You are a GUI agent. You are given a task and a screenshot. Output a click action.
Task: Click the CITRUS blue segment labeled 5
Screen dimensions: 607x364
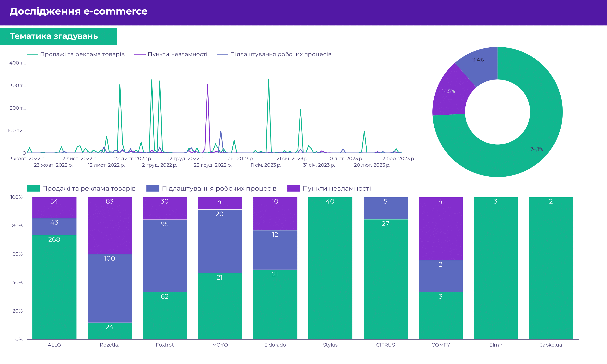pyautogui.click(x=385, y=209)
